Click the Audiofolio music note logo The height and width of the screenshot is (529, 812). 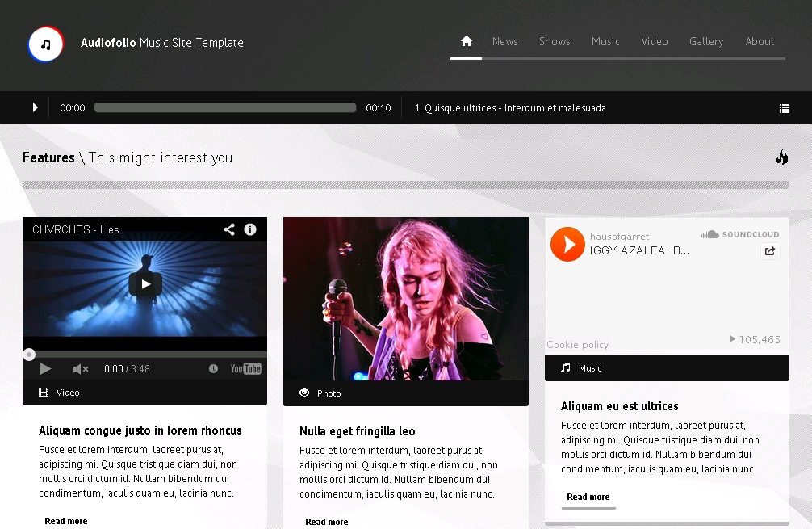pos(46,44)
